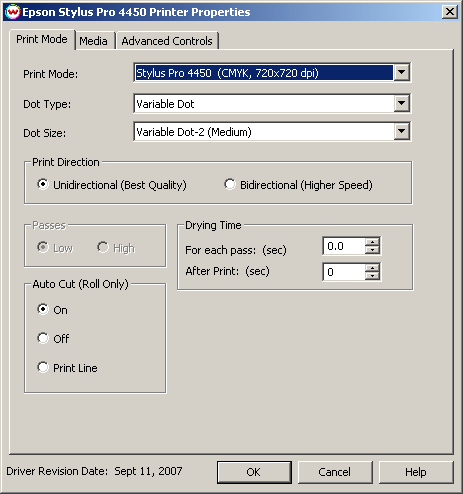Screen dimensions: 463x494
Task: Open the Advanced Controls tab
Action: pyautogui.click(x=167, y=41)
